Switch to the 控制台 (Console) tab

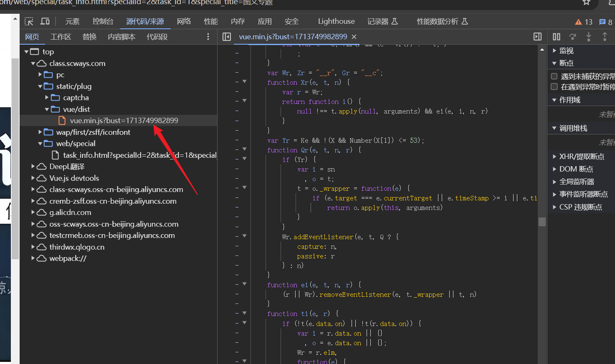pyautogui.click(x=103, y=21)
